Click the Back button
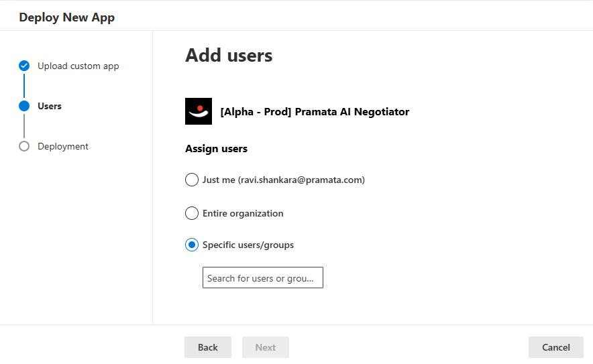Screen dimensions: 593x364 coord(208,347)
